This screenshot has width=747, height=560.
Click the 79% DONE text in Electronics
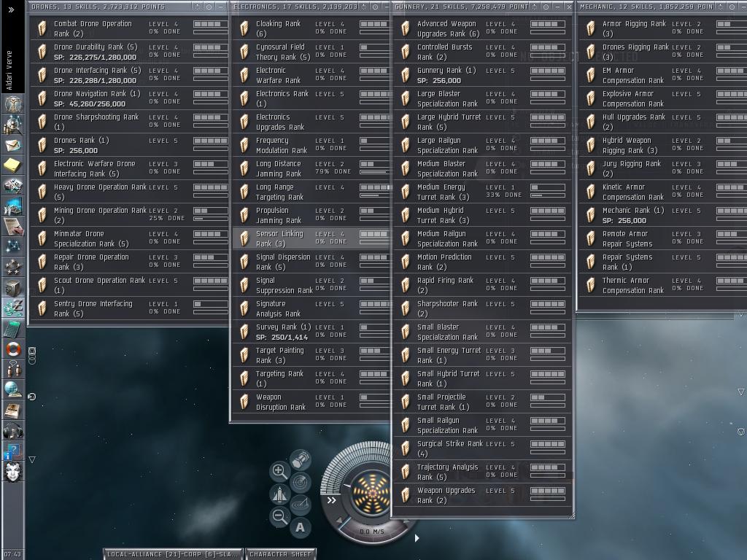pyautogui.click(x=333, y=171)
